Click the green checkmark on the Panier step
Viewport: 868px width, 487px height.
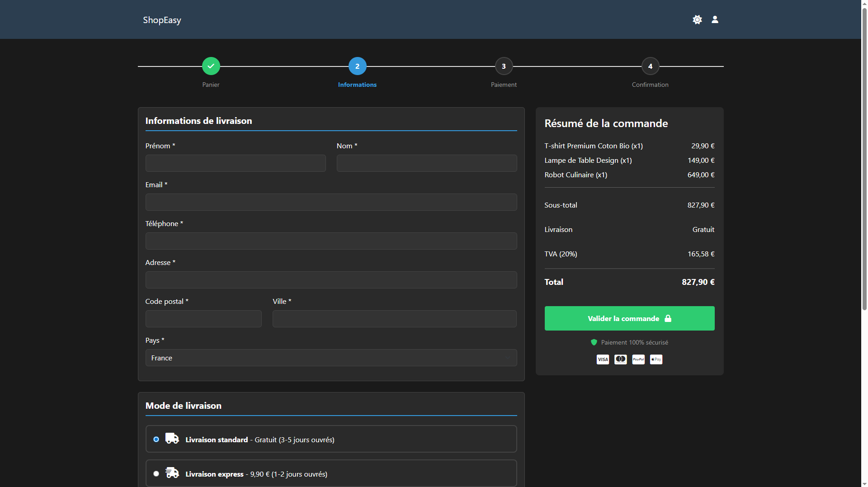click(x=211, y=66)
